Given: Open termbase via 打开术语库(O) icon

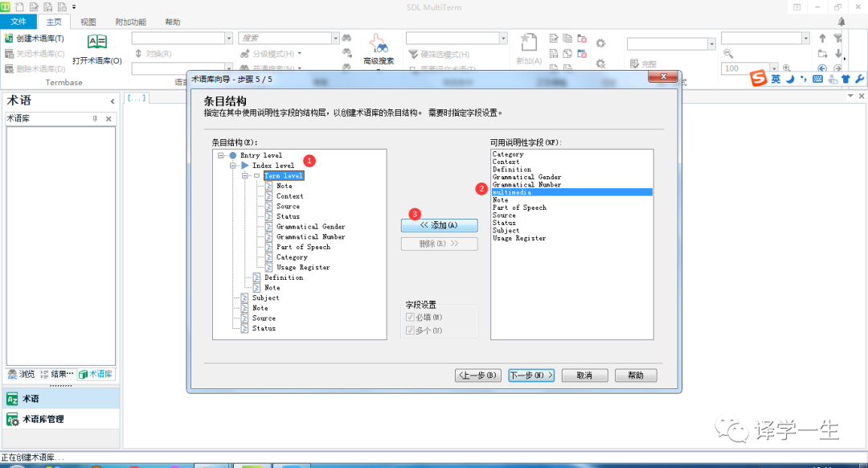Looking at the screenshot, I should 97,42.
